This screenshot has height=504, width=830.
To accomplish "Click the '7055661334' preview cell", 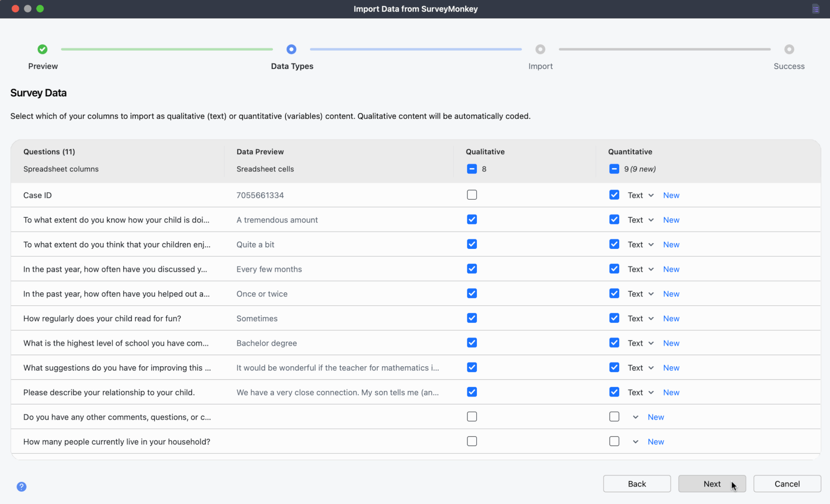I will click(x=260, y=195).
